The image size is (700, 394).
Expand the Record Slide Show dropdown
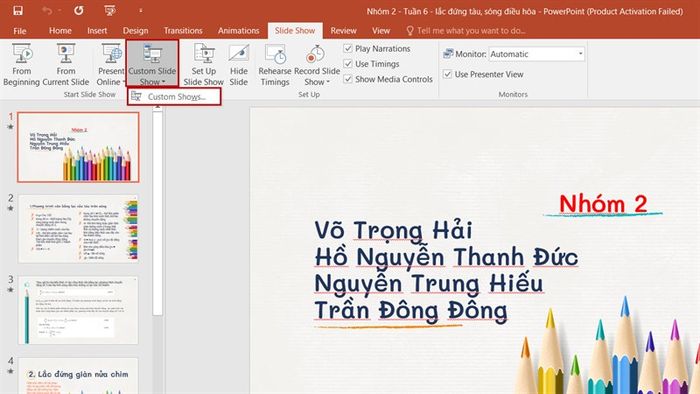click(317, 65)
